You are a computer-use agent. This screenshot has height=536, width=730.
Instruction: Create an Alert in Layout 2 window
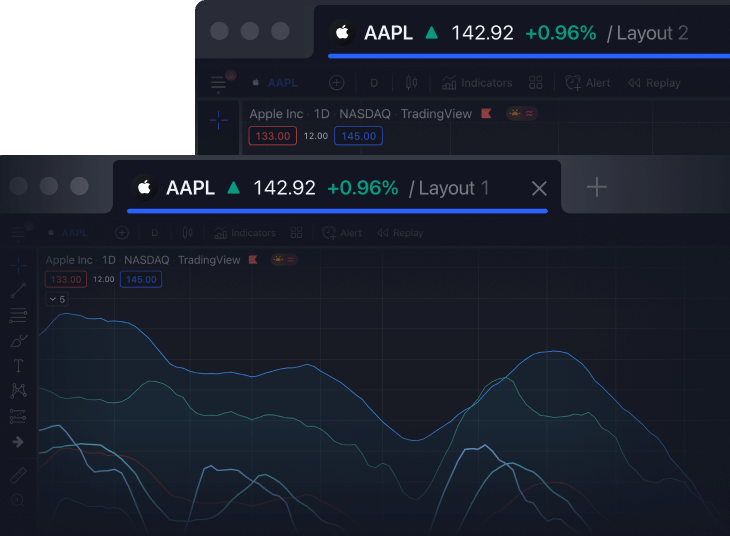tap(588, 83)
